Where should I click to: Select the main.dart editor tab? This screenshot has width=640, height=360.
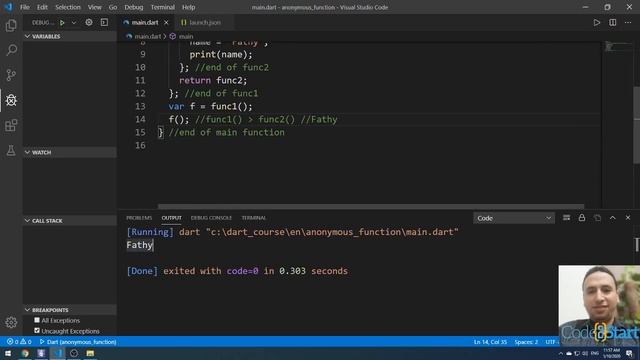point(145,22)
